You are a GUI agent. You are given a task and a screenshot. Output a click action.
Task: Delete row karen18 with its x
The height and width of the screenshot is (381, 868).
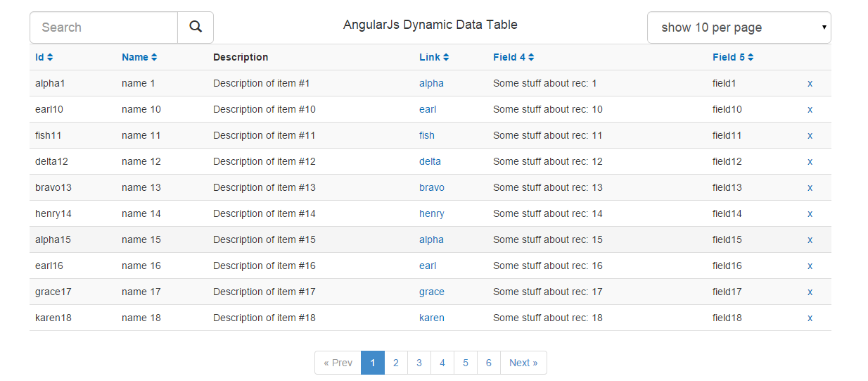810,318
